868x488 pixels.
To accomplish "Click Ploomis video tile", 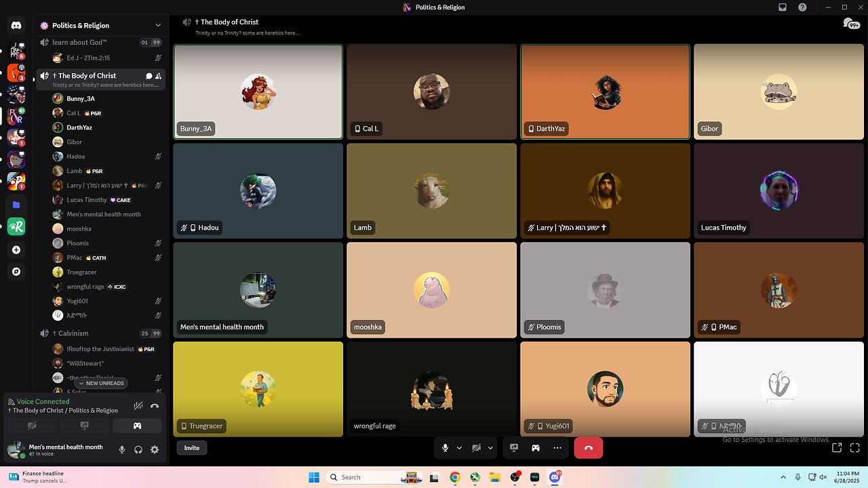I will [605, 290].
